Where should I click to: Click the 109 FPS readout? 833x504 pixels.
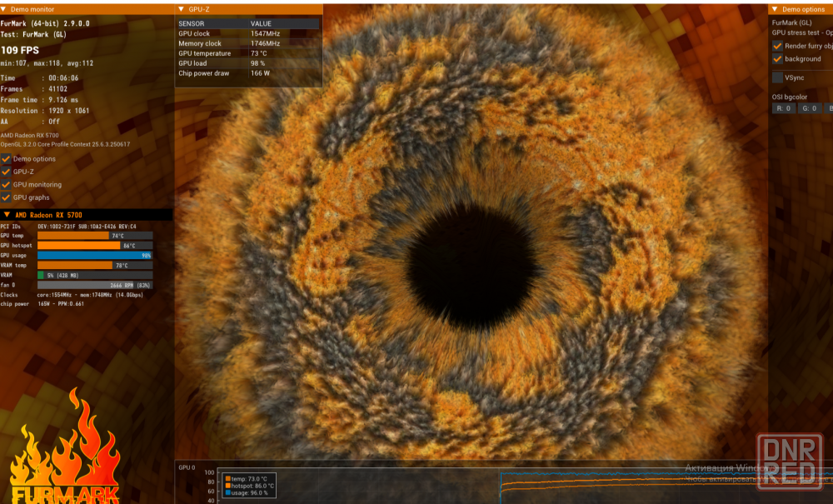pos(20,51)
